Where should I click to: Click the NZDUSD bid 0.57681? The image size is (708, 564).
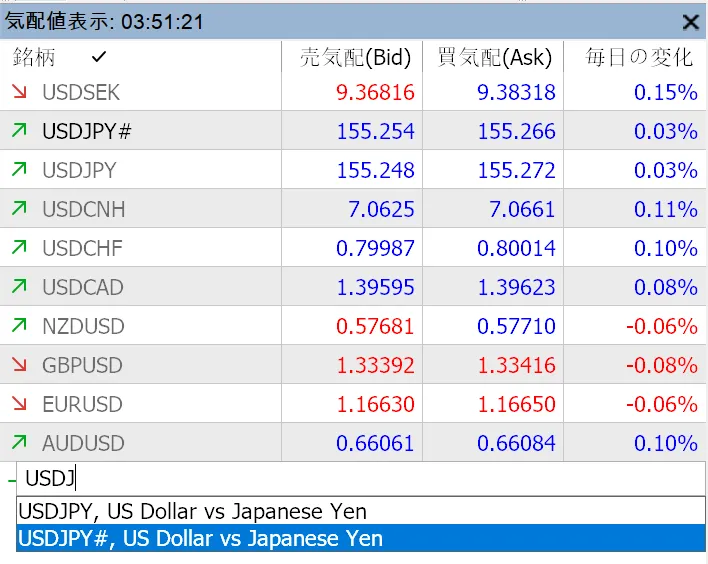pos(375,326)
